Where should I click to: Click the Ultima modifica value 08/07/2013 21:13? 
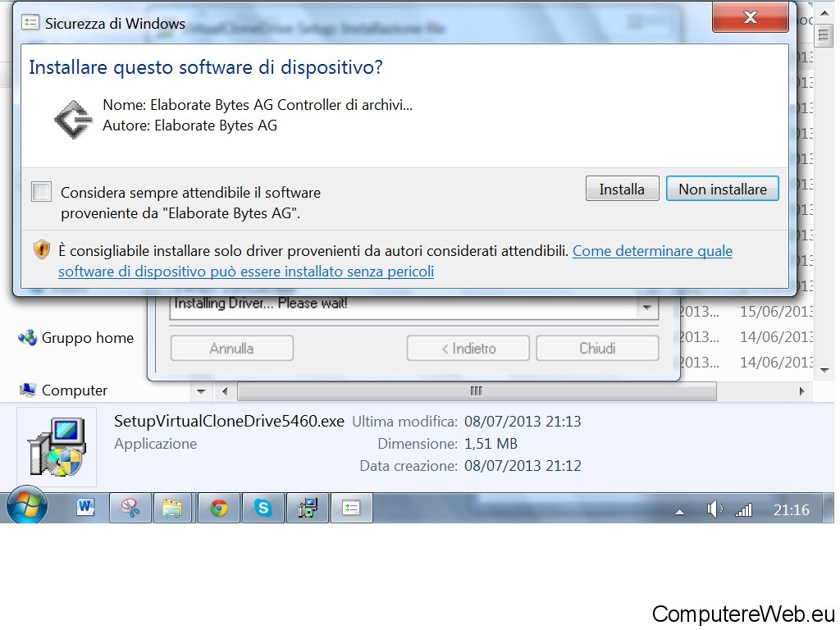coord(523,422)
